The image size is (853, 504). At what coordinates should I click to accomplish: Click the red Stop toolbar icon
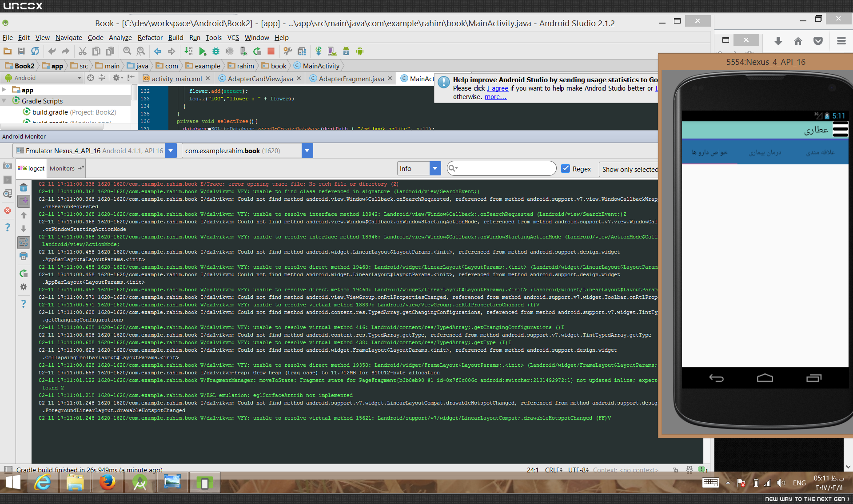point(271,52)
